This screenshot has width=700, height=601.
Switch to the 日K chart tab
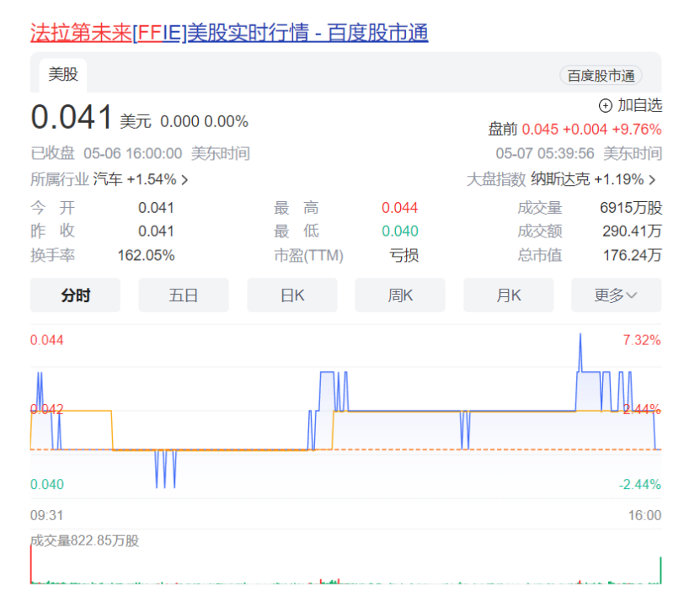292,295
